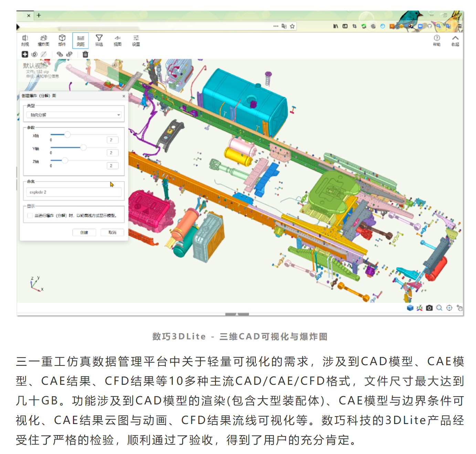Open the address bar three-dot page actions
This screenshot has width=476, height=454.
[x=276, y=26]
